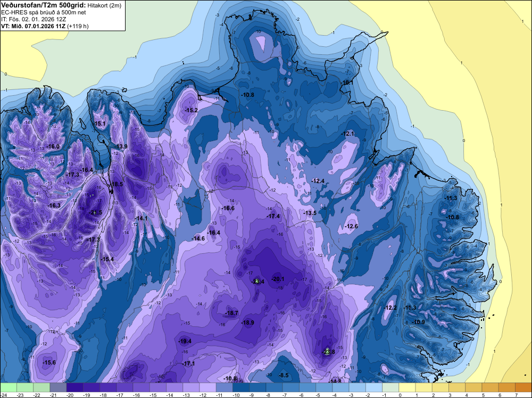This screenshot has height=398, width=532.
Task: Click the '(+119 h)' forecast offset
Action: point(78,26)
